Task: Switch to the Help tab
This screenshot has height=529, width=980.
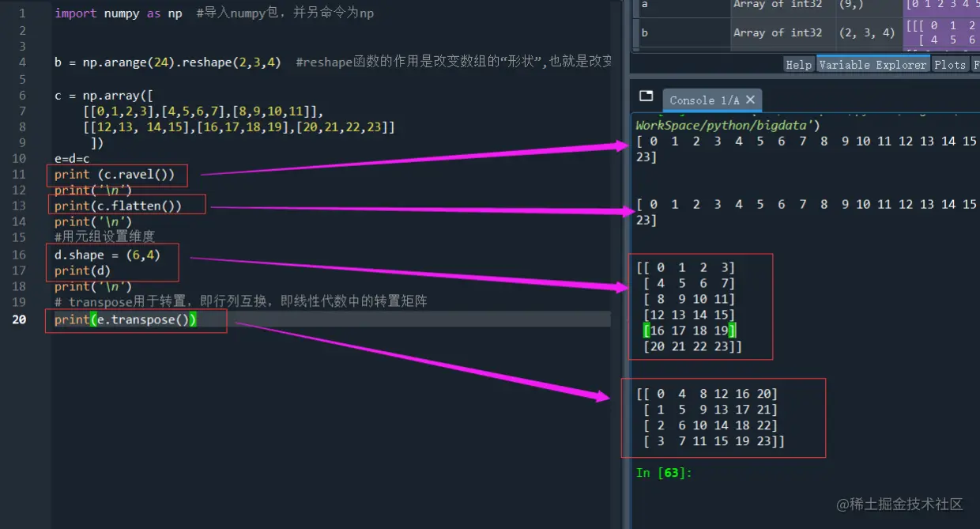Action: pyautogui.click(x=799, y=65)
